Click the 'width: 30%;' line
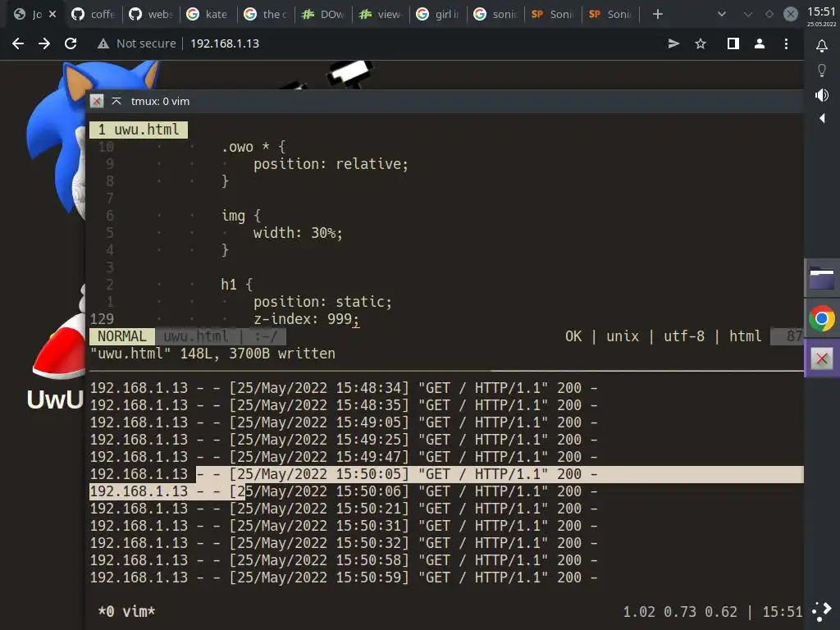 tap(298, 233)
